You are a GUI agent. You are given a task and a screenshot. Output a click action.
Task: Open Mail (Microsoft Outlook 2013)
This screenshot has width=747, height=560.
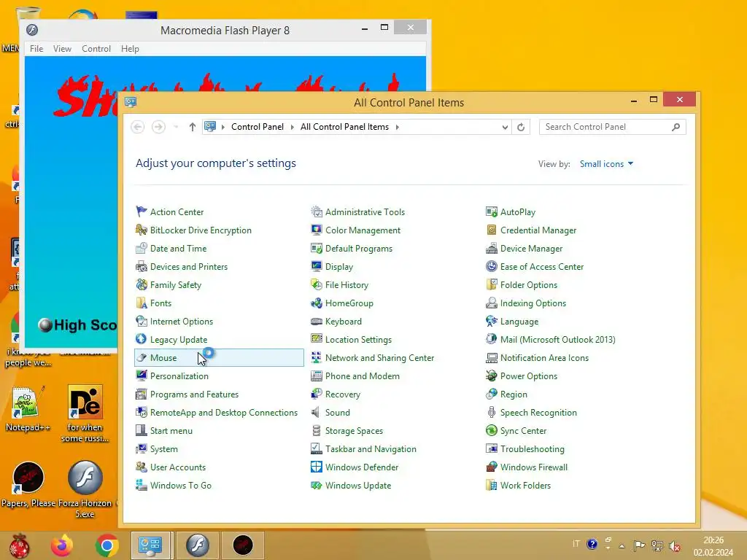[557, 340]
